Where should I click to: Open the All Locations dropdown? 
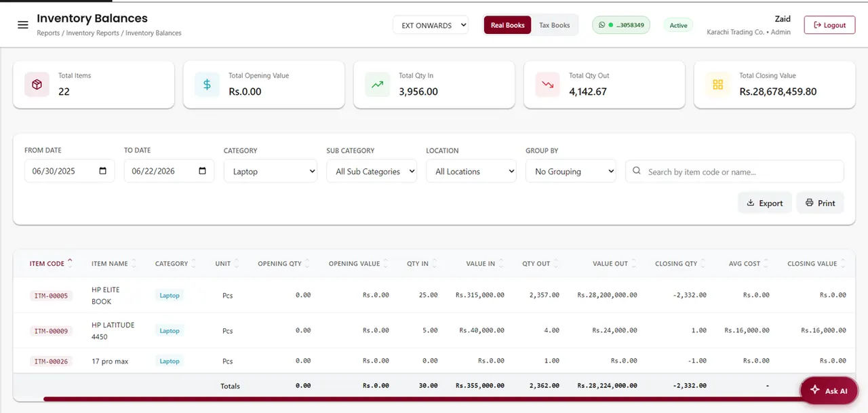(471, 171)
